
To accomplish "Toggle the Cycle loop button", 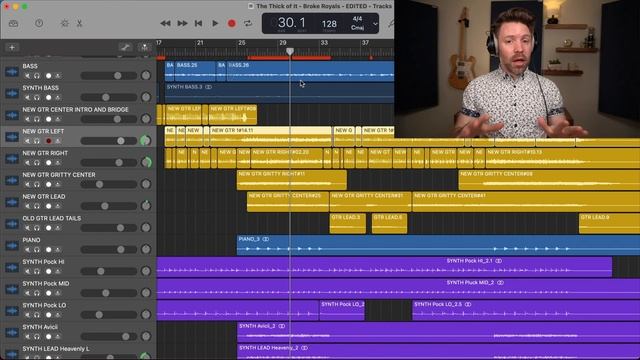I will pos(248,23).
